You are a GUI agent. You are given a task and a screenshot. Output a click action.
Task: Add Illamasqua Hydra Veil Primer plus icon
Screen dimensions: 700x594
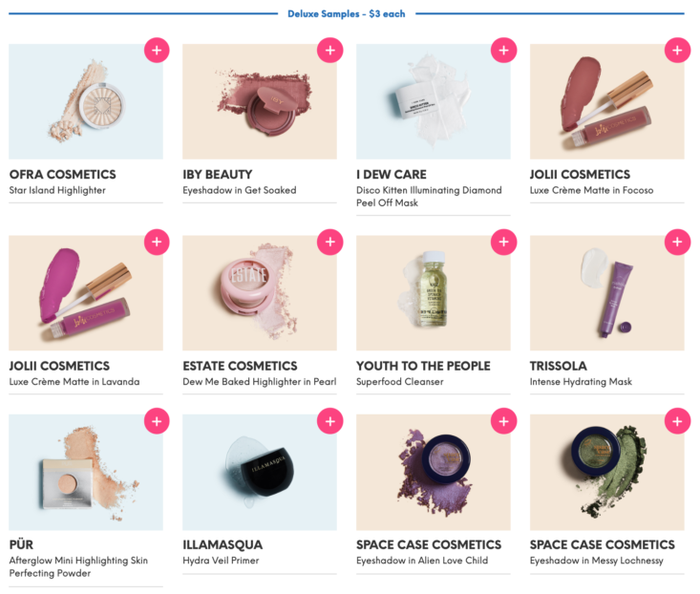tap(329, 421)
